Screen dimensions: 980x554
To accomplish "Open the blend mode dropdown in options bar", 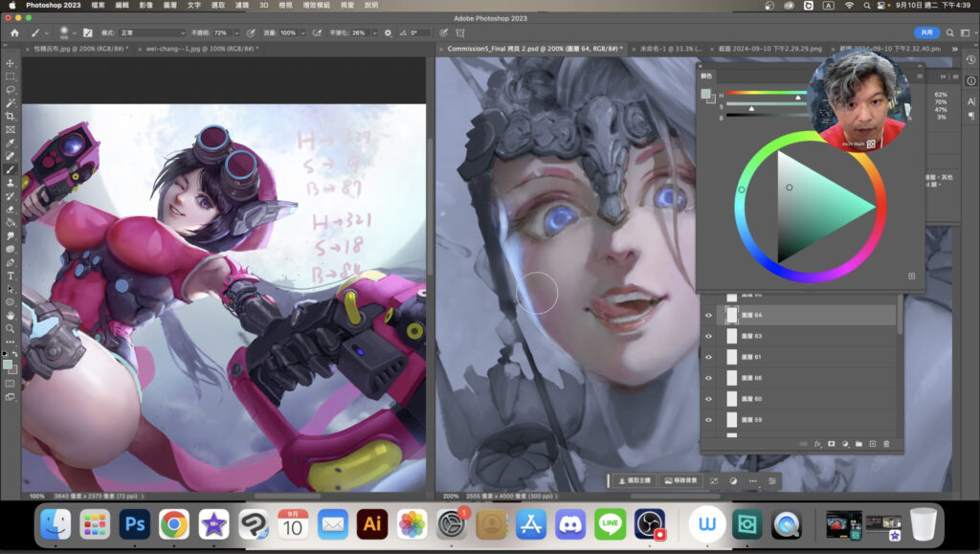I will click(x=152, y=33).
